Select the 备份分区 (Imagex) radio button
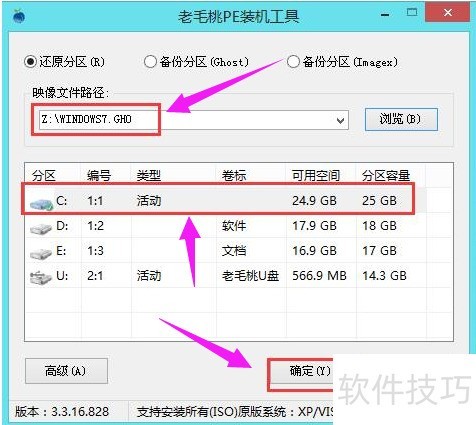Viewport: 476px width, 425px height. tap(293, 62)
